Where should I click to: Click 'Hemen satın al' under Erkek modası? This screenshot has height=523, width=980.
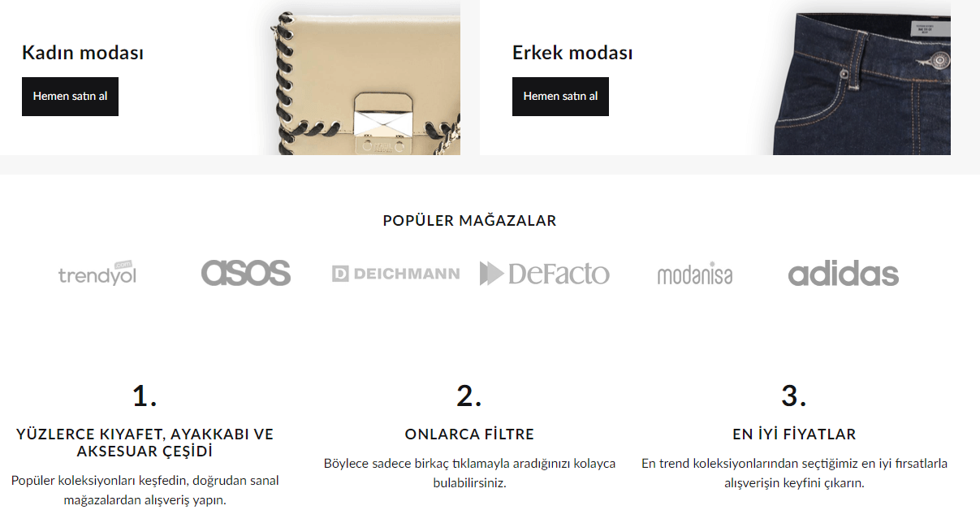click(560, 97)
